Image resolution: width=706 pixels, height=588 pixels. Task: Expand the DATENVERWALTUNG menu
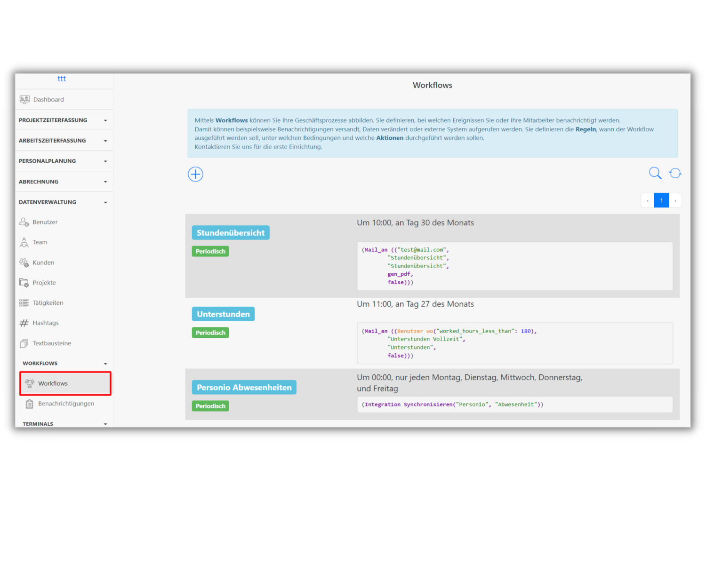tap(64, 202)
